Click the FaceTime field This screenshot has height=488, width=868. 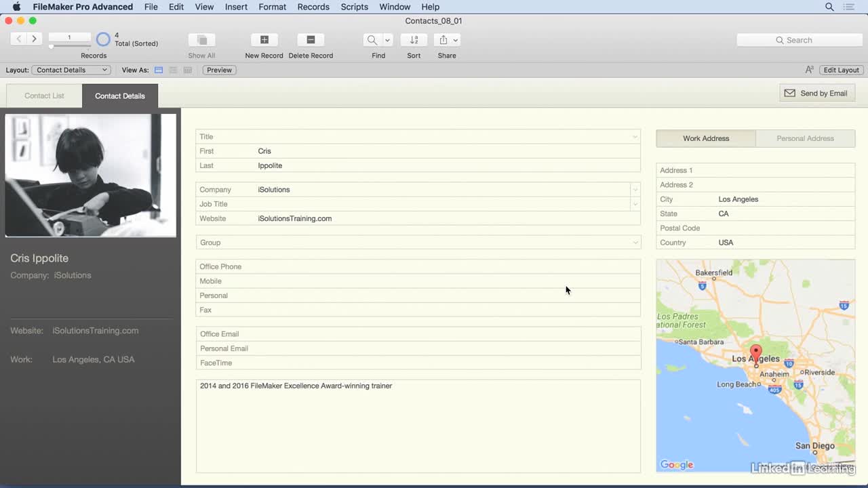418,363
